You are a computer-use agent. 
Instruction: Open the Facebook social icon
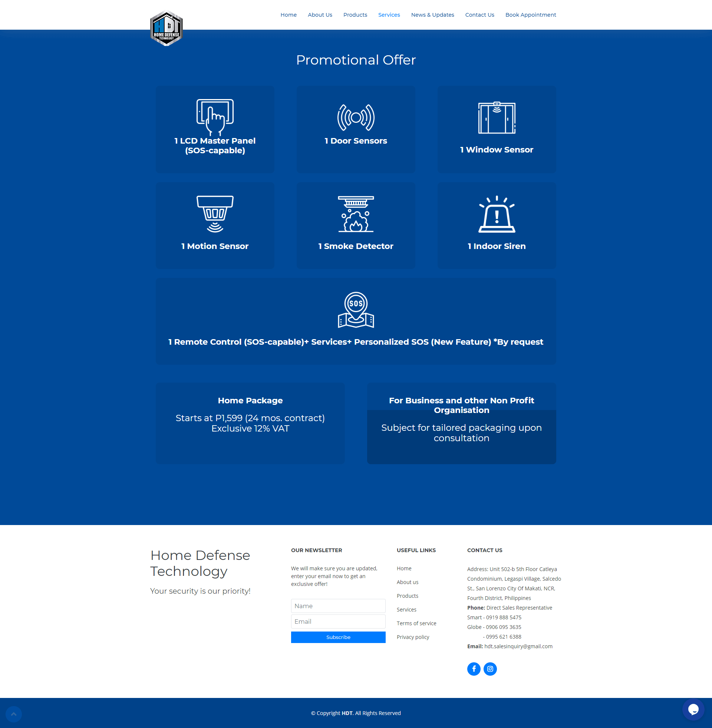[474, 669]
